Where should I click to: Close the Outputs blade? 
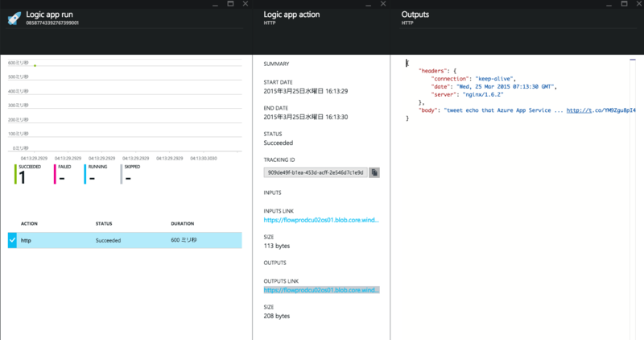coord(639,4)
